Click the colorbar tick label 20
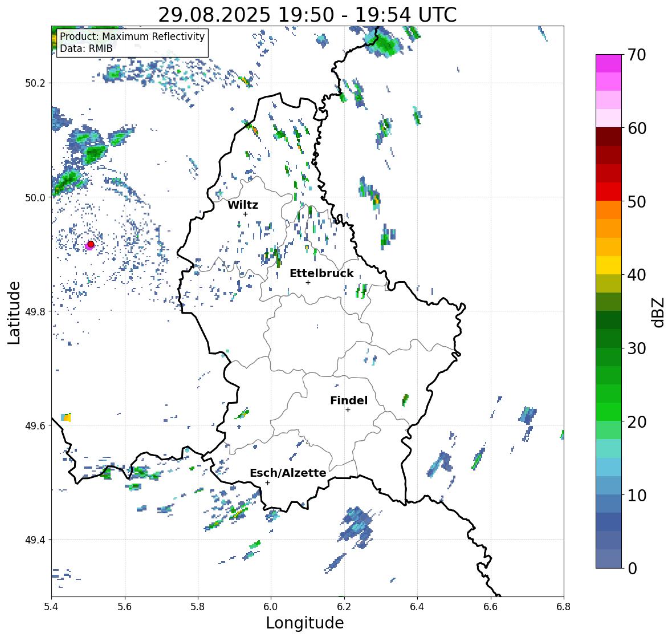Screen dimensions: 672x637 (637, 422)
